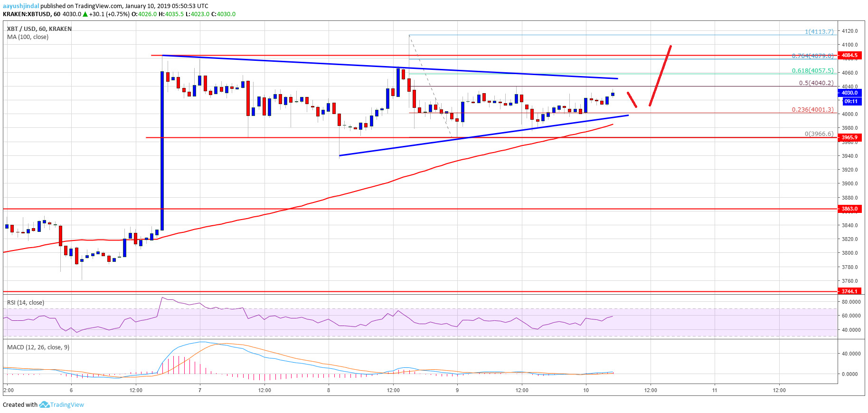This screenshot has width=868, height=413.
Task: Click the blue 4030.0 current price tag
Action: coord(849,93)
